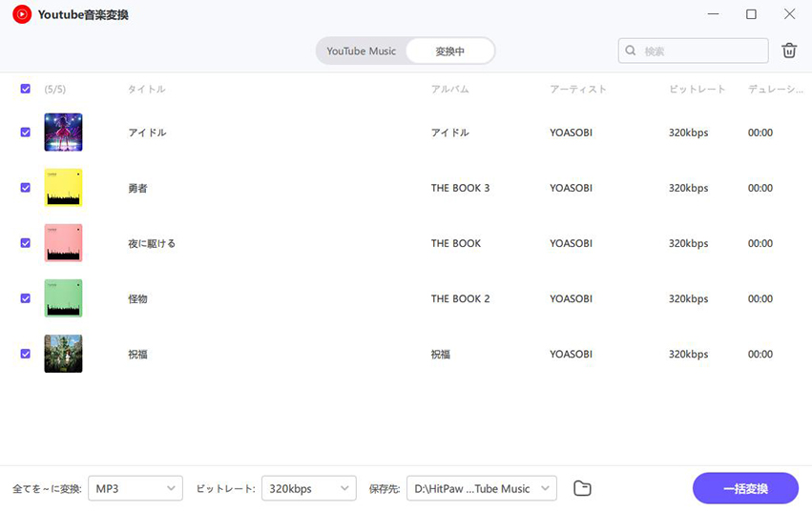
Task: Click the search magnifier icon
Action: pos(631,51)
